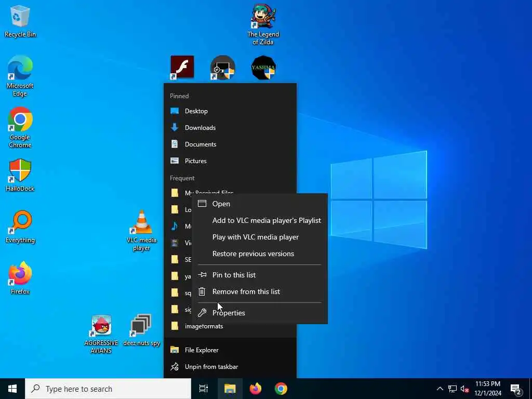This screenshot has width=532, height=399.
Task: Click the taskbar search box
Action: (x=108, y=389)
